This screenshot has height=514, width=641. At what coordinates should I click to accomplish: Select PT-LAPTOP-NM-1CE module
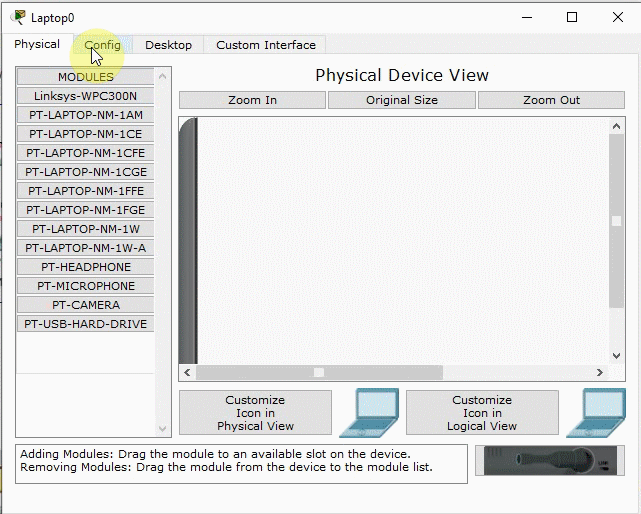coord(85,134)
